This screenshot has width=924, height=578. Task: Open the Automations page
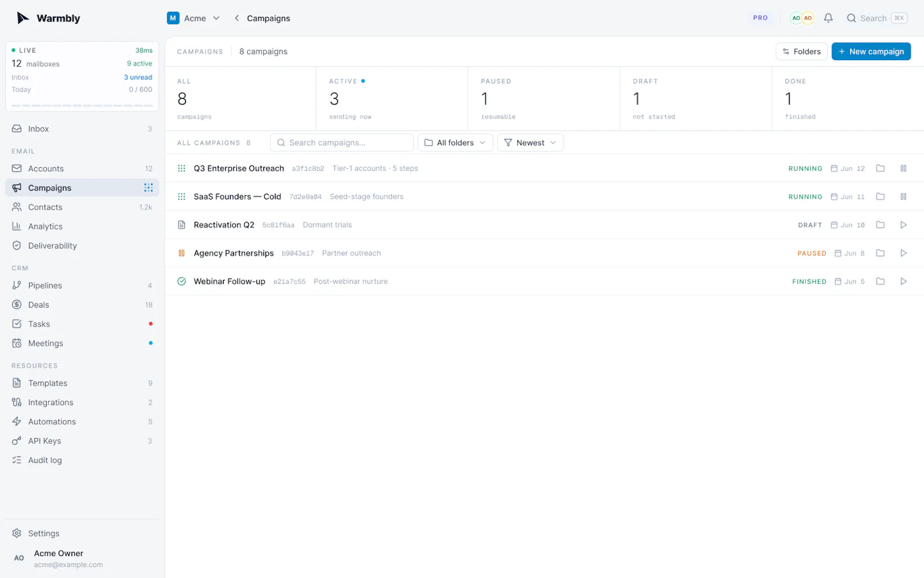[x=82, y=422]
